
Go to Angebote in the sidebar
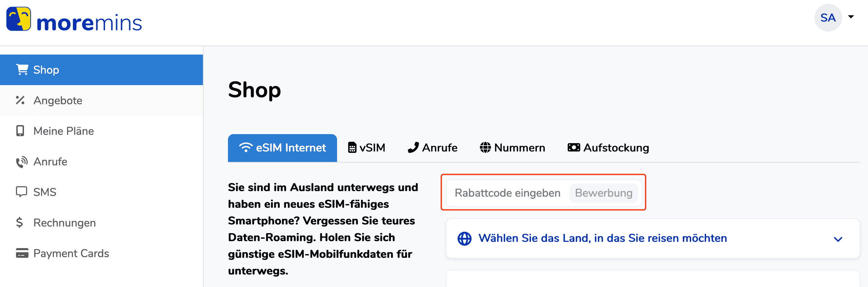[x=58, y=100]
